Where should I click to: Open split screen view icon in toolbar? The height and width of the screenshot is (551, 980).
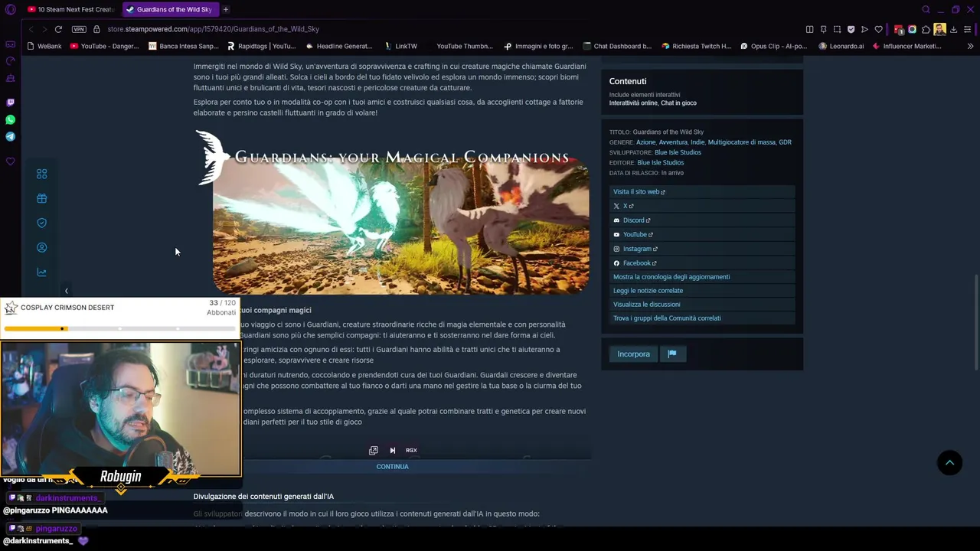pos(809,29)
